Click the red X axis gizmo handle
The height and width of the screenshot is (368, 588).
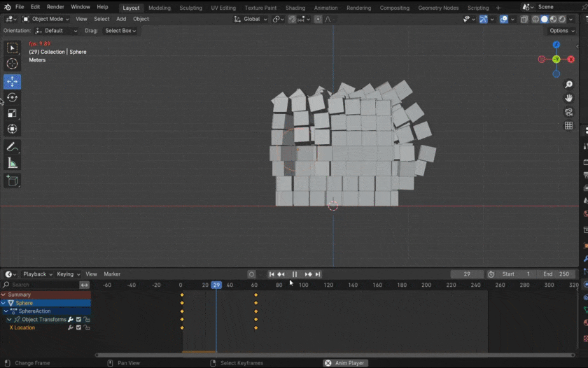(x=570, y=59)
